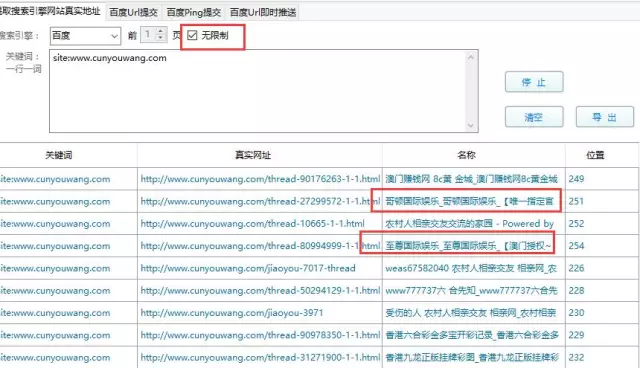The image size is (640, 368).
Task: Select the row at position 249
Action: pyautogui.click(x=319, y=179)
